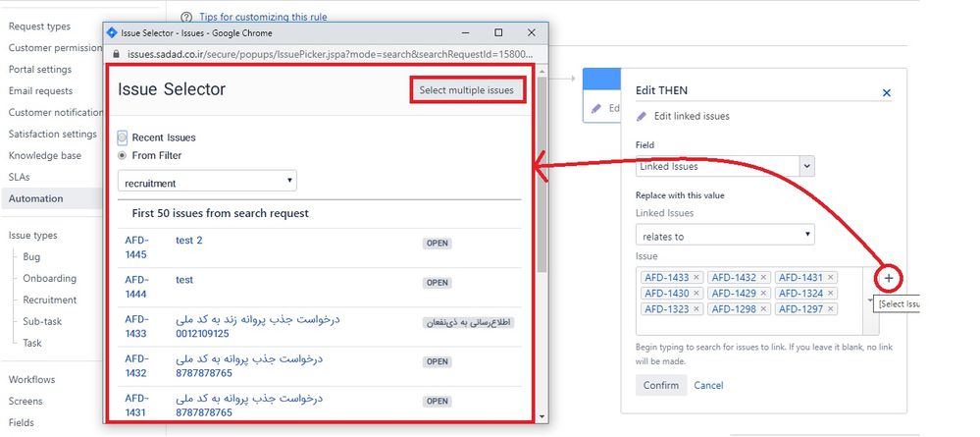Select the Recent Issues radio button

pos(123,137)
